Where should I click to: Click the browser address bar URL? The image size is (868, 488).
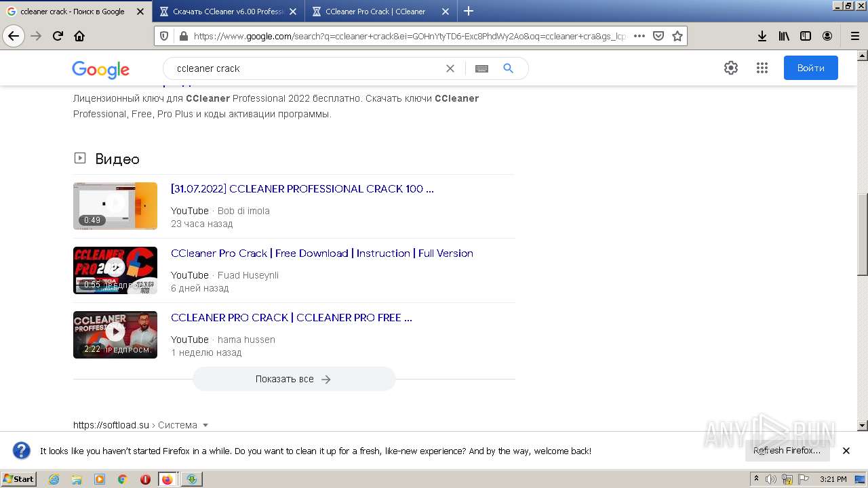(x=410, y=37)
